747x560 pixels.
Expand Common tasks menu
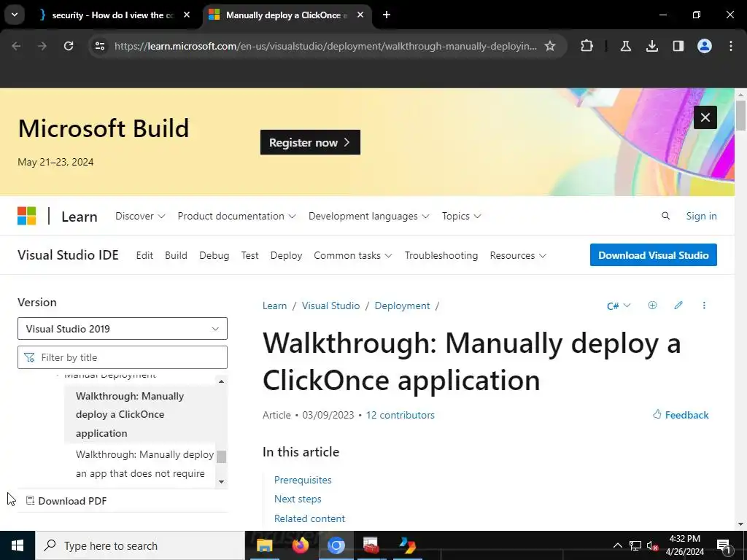[352, 255]
